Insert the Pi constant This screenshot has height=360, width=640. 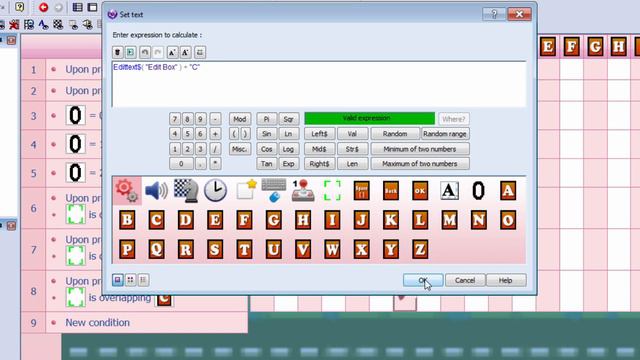[267, 119]
